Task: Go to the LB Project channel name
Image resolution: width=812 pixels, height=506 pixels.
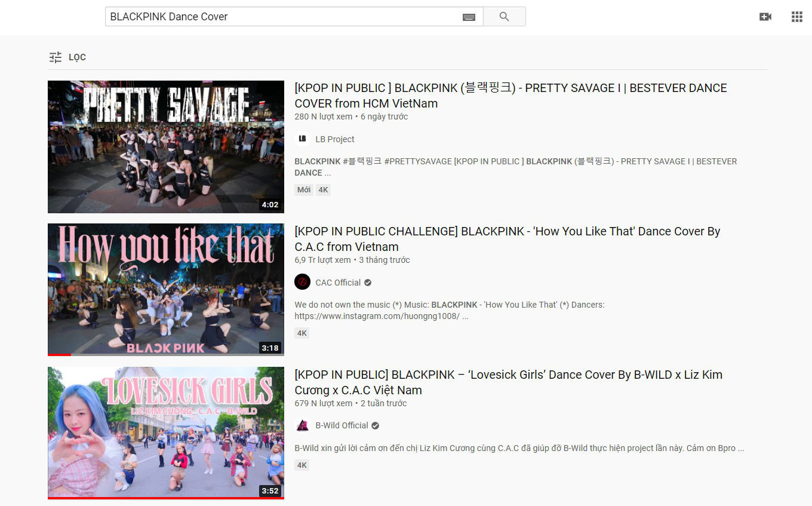Action: point(335,139)
